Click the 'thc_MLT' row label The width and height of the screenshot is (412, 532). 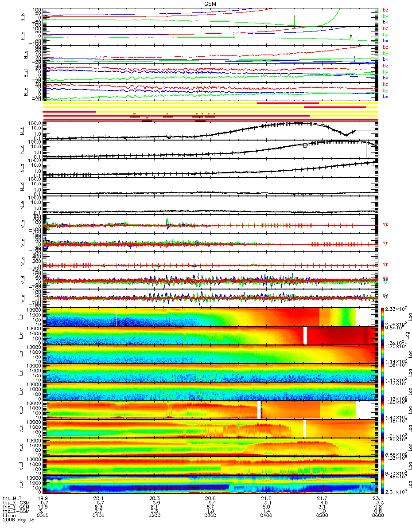12,499
